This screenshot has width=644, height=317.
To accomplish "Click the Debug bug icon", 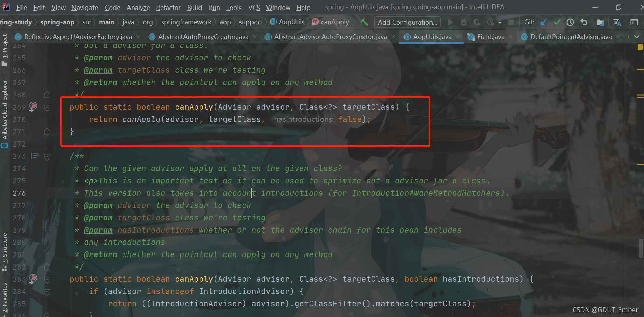I will (464, 22).
